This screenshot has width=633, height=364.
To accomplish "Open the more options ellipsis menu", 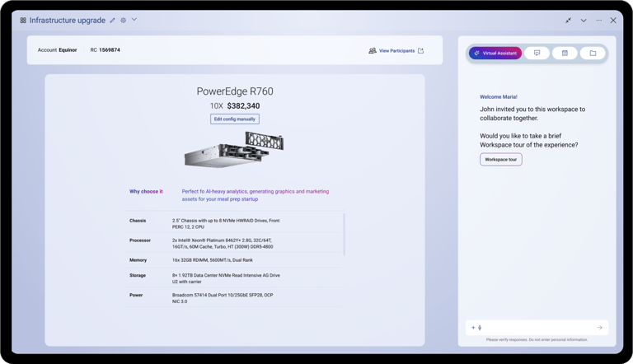I will click(x=598, y=21).
